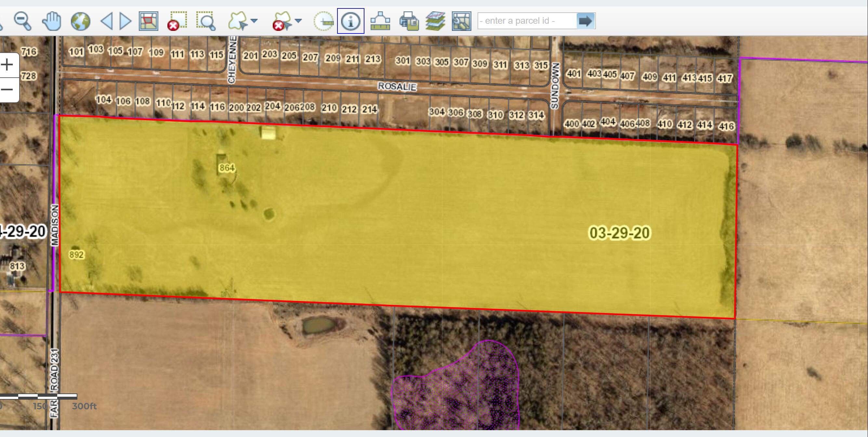Click lot number 101

pyautogui.click(x=76, y=52)
